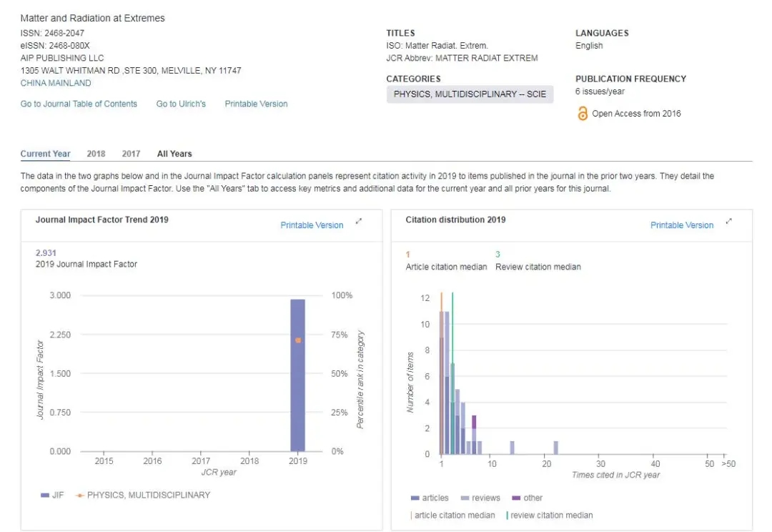Select the 2017 year tab
The height and width of the screenshot is (532, 772).
coord(131,154)
